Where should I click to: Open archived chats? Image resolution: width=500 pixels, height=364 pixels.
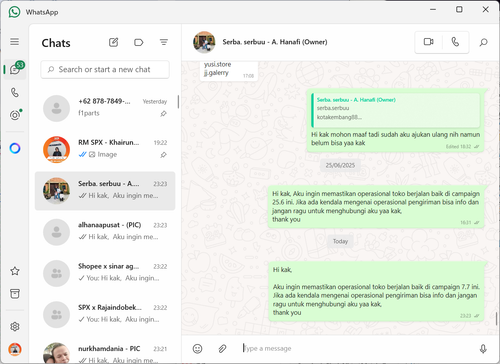[x=15, y=294]
